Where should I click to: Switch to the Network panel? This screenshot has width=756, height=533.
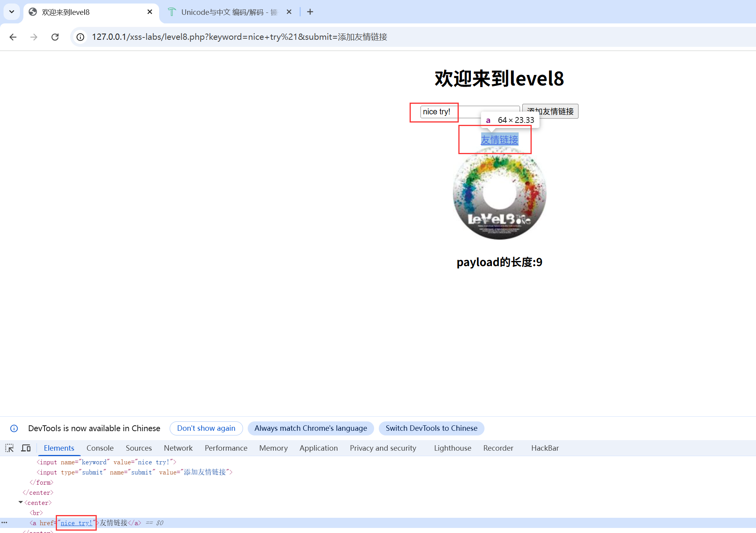(178, 448)
